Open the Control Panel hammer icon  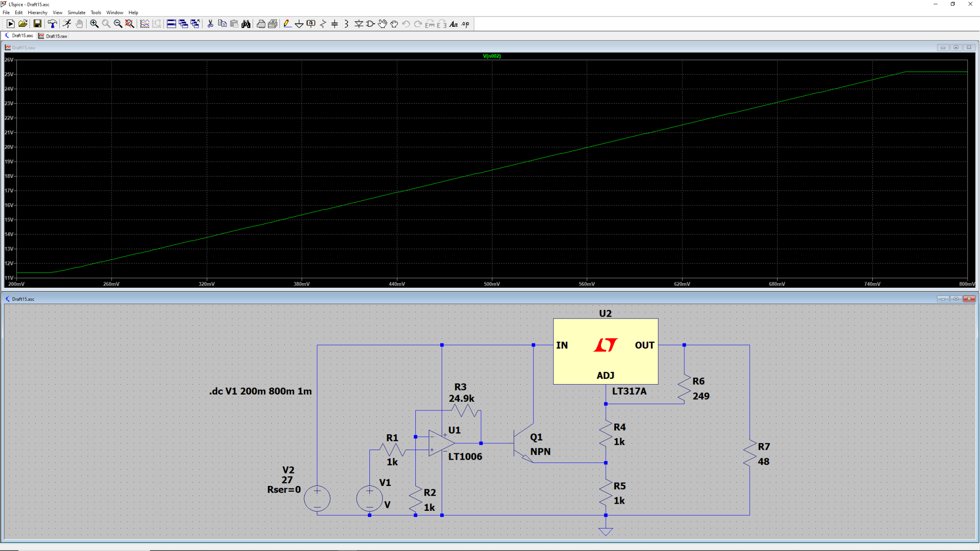[x=52, y=24]
